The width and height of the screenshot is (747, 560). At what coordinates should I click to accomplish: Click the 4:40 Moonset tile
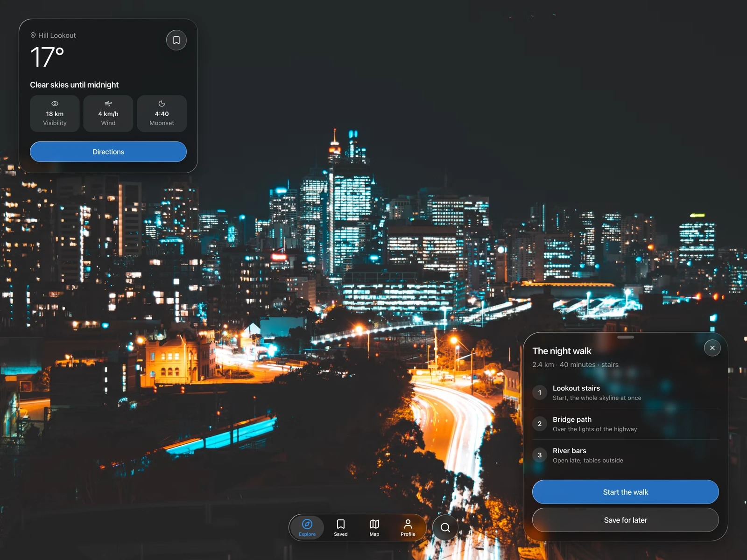[162, 113]
